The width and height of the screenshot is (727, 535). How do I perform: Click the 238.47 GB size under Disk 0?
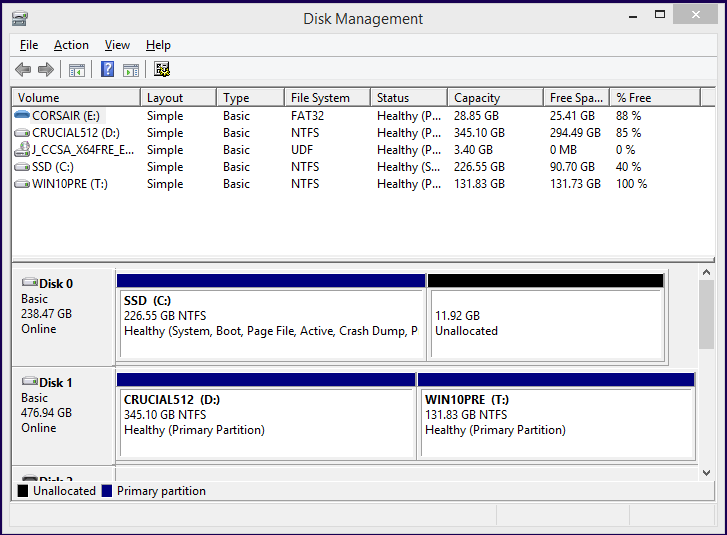click(46, 314)
